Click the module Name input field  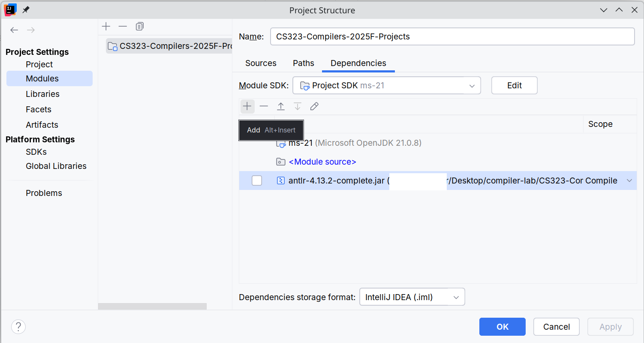452,36
